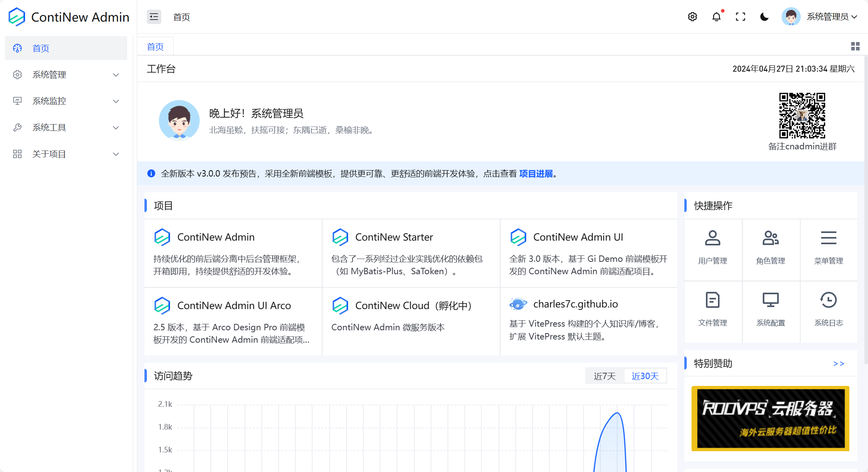The height and width of the screenshot is (472, 868).
Task: Open 文件管理 in quick actions
Action: pos(713,309)
